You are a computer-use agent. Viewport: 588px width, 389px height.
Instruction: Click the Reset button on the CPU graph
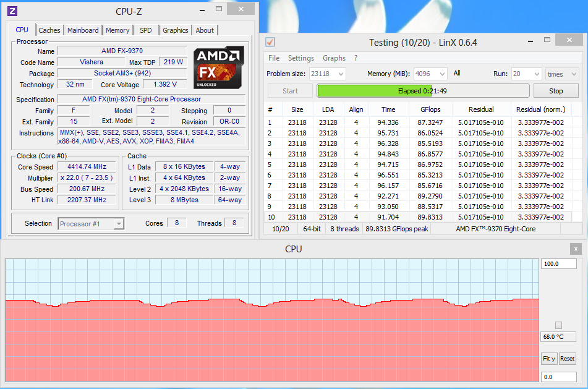tap(567, 359)
